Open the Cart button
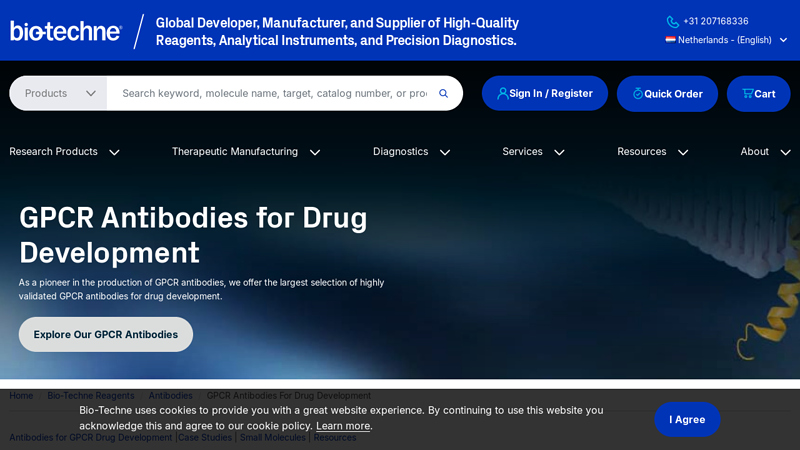This screenshot has width=800, height=450. click(x=759, y=93)
